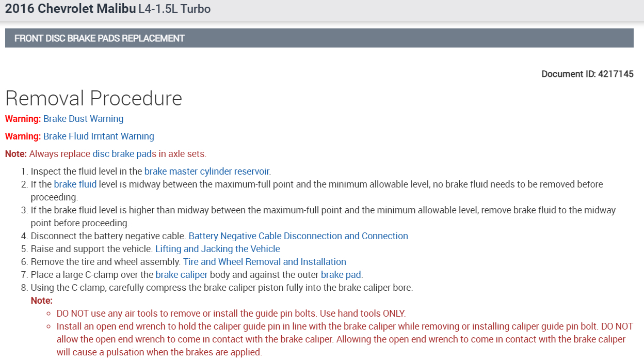The height and width of the screenshot is (359, 644).
Task: Go to Tire and Wheel Removal and Installation
Action: 264,262
